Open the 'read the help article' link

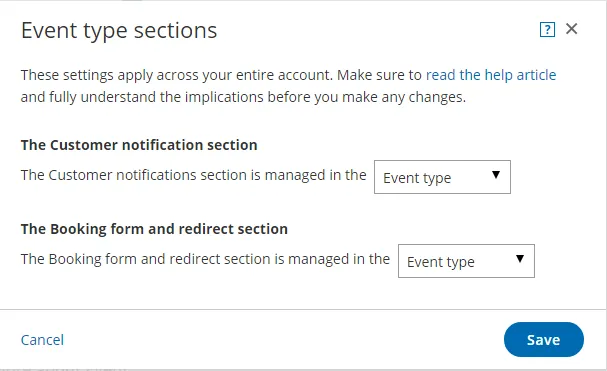tap(491, 75)
